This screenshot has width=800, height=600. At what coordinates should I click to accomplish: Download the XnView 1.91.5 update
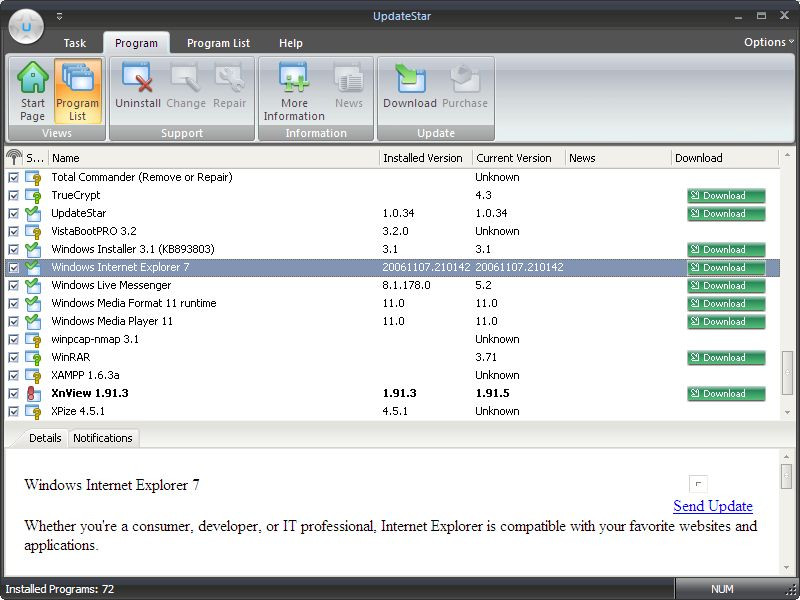click(726, 393)
